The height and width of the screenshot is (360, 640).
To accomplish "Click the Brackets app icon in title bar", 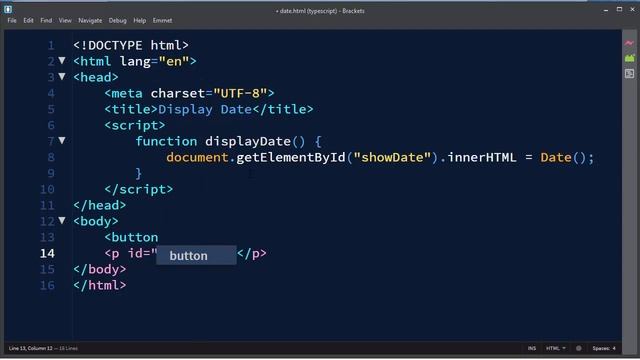I will tap(8, 9).
